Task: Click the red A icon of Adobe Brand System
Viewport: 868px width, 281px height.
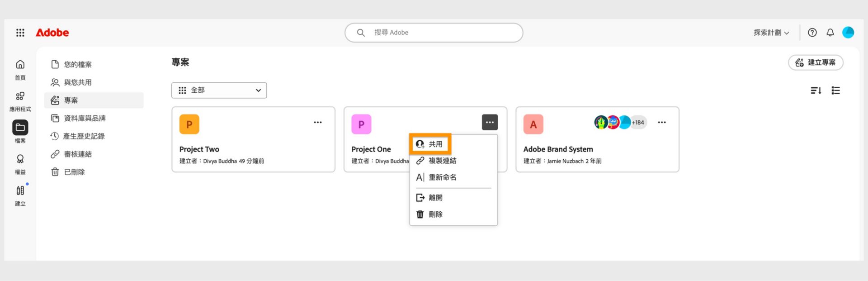Action: pyautogui.click(x=533, y=124)
